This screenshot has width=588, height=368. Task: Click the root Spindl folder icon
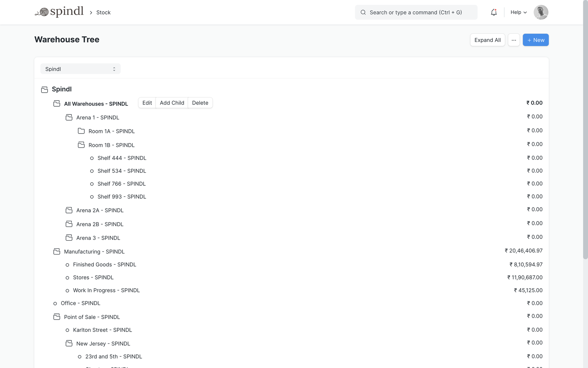pyautogui.click(x=45, y=90)
